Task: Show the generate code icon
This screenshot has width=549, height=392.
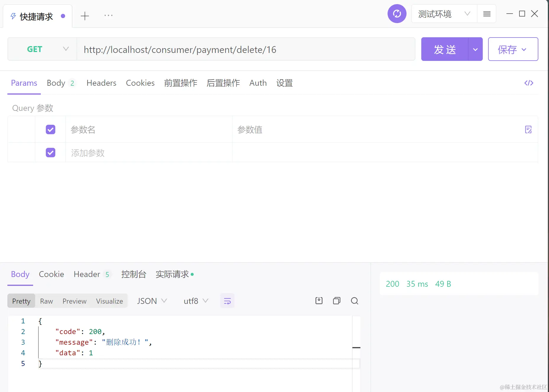Action: (x=529, y=83)
